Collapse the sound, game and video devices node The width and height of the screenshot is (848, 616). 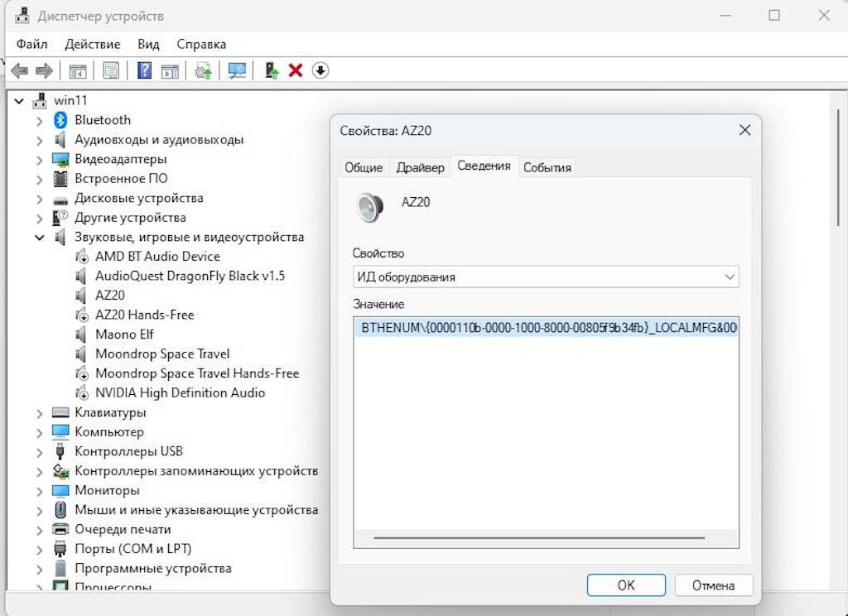(x=39, y=238)
